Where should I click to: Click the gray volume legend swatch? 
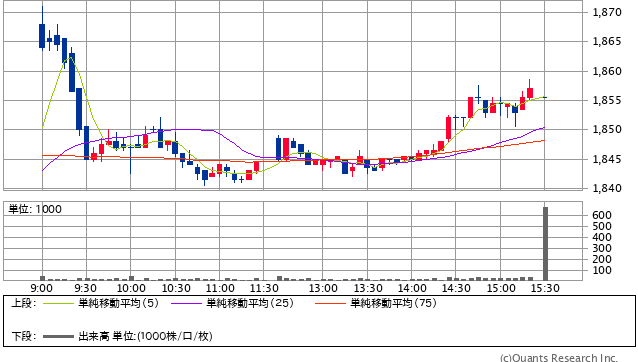point(59,336)
